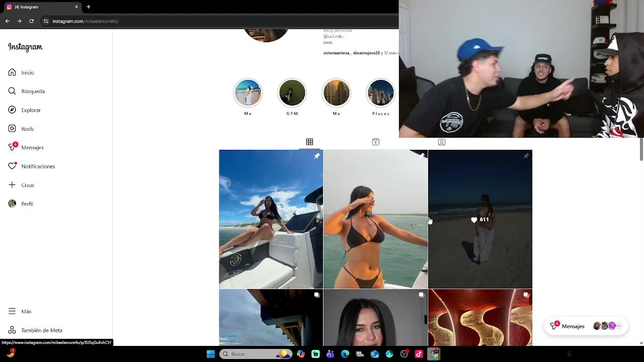Open the Places story highlight
Image resolution: width=644 pixels, height=362 pixels.
click(x=381, y=93)
